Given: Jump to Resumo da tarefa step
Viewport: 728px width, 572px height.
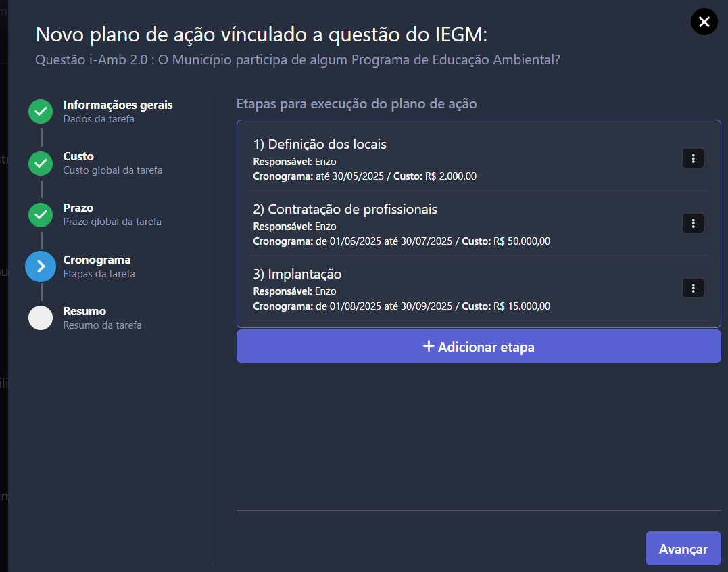Looking at the screenshot, I should (102, 318).
